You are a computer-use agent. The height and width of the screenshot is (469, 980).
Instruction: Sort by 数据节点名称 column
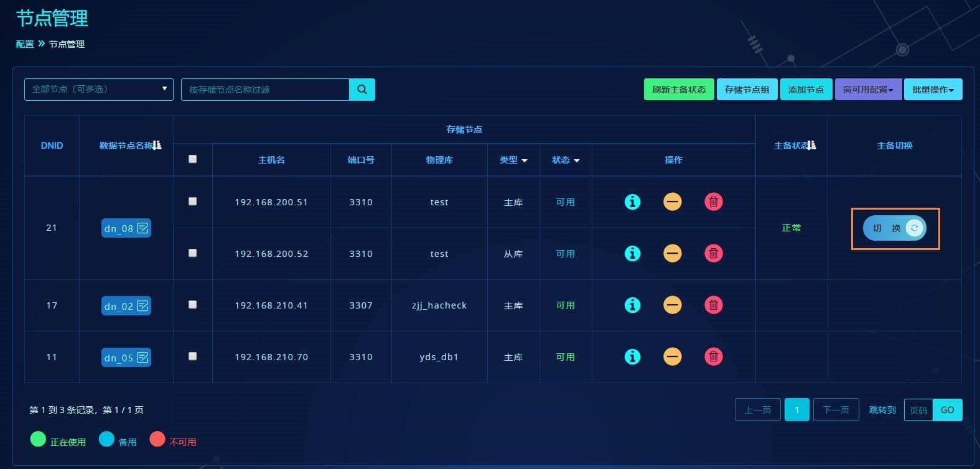tap(157, 145)
